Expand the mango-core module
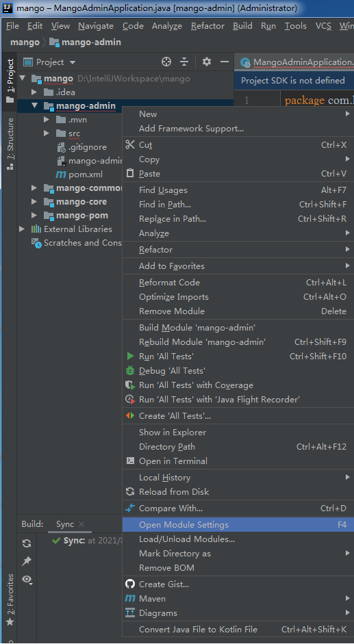The image size is (354, 644). (34, 202)
